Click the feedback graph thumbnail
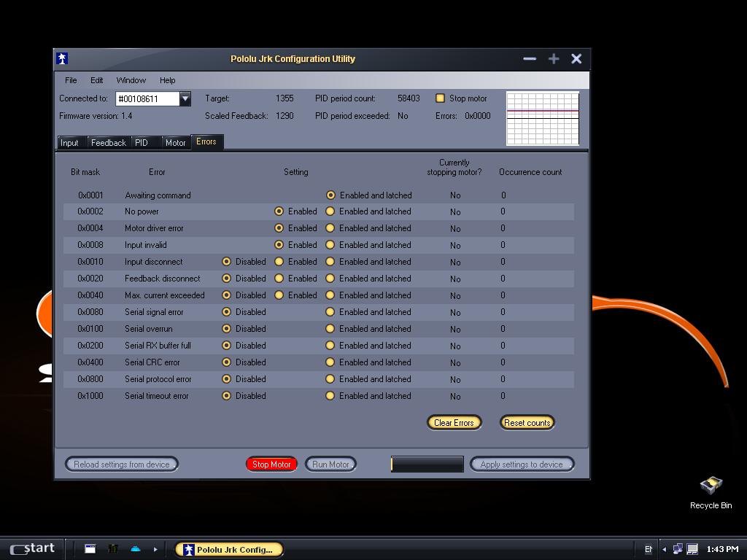 tap(543, 118)
